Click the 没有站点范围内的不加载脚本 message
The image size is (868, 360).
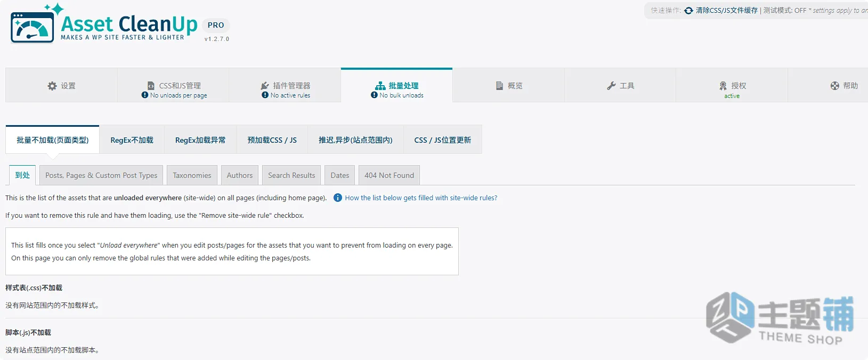pyautogui.click(x=52, y=350)
